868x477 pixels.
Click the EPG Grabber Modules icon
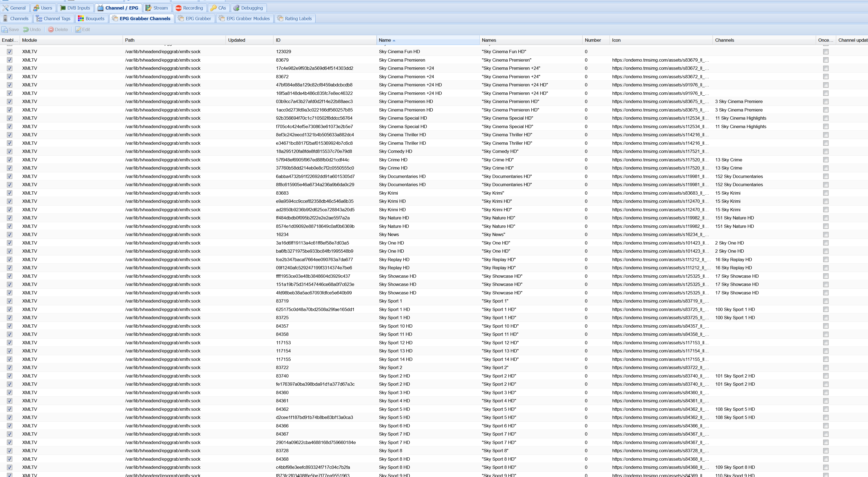point(221,19)
